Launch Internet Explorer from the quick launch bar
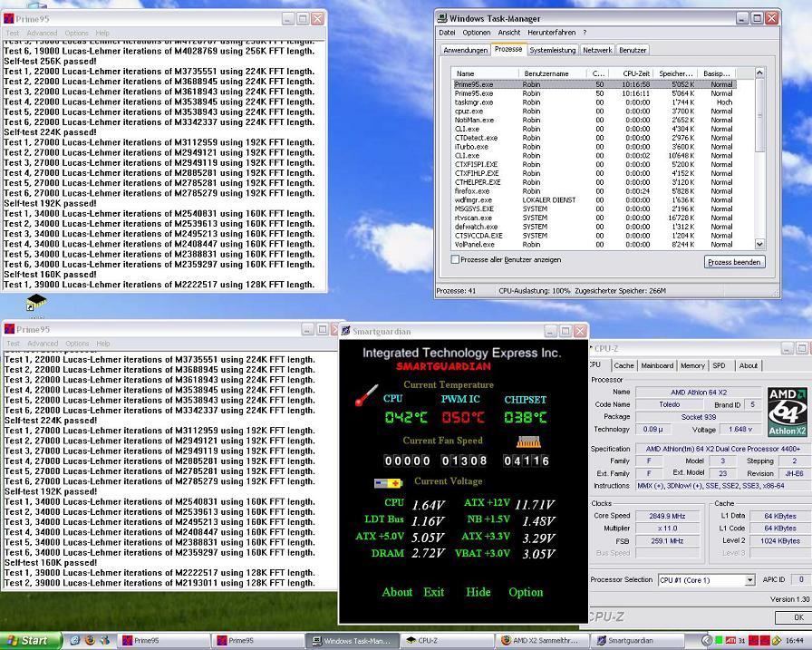Viewport: 812px width, 650px height. pyautogui.click(x=74, y=640)
